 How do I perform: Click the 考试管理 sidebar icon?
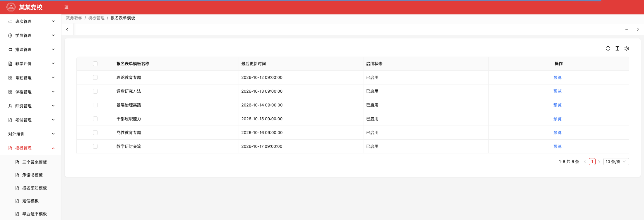[x=10, y=120]
